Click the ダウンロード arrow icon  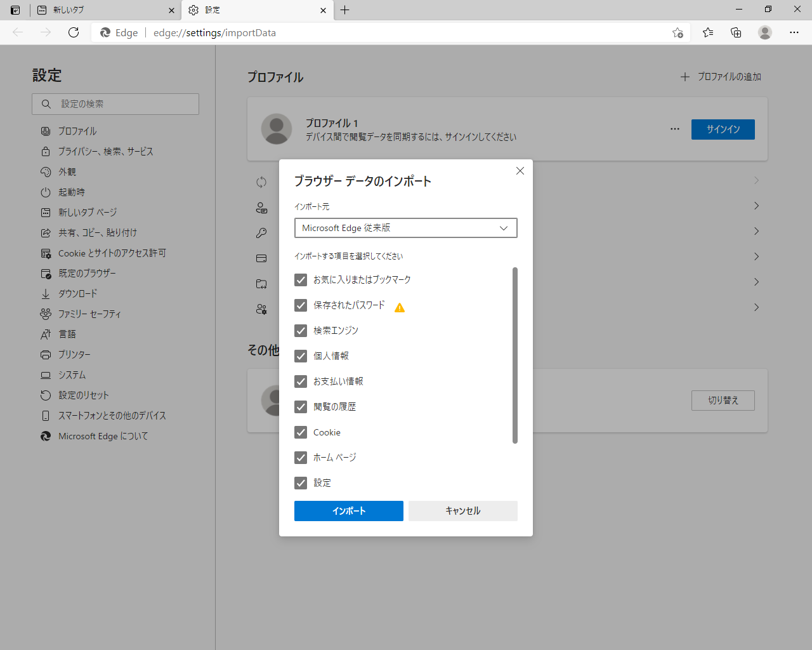pyautogui.click(x=46, y=294)
